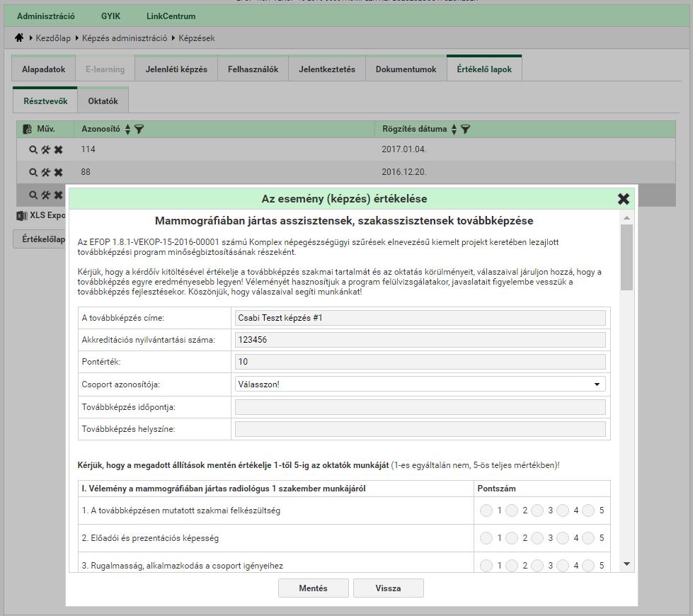
Task: Click the Továbbképzés helyszíne field
Action: (420, 429)
